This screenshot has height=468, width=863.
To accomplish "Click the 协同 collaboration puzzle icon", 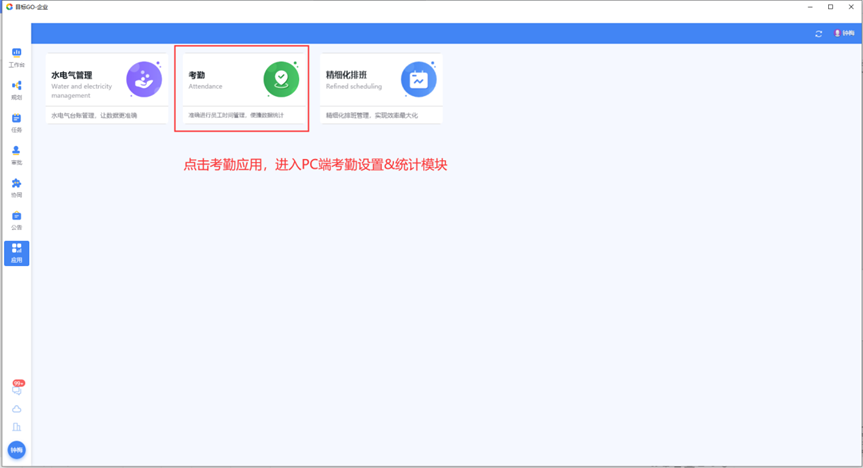I will coord(16,187).
